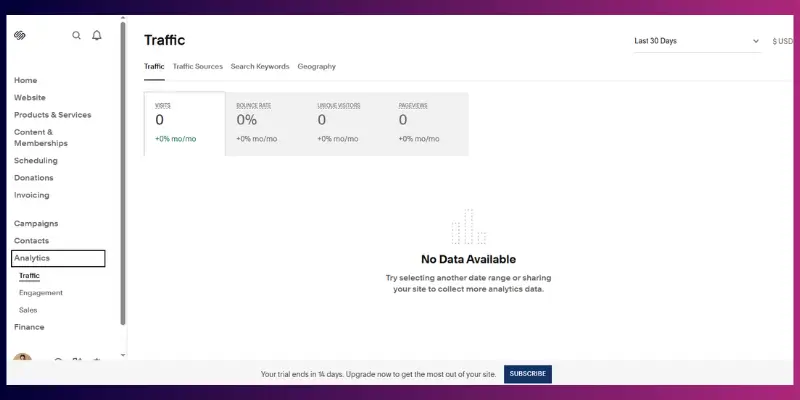800x400 pixels.
Task: Open the Sales sub-item under Analytics
Action: [28, 310]
